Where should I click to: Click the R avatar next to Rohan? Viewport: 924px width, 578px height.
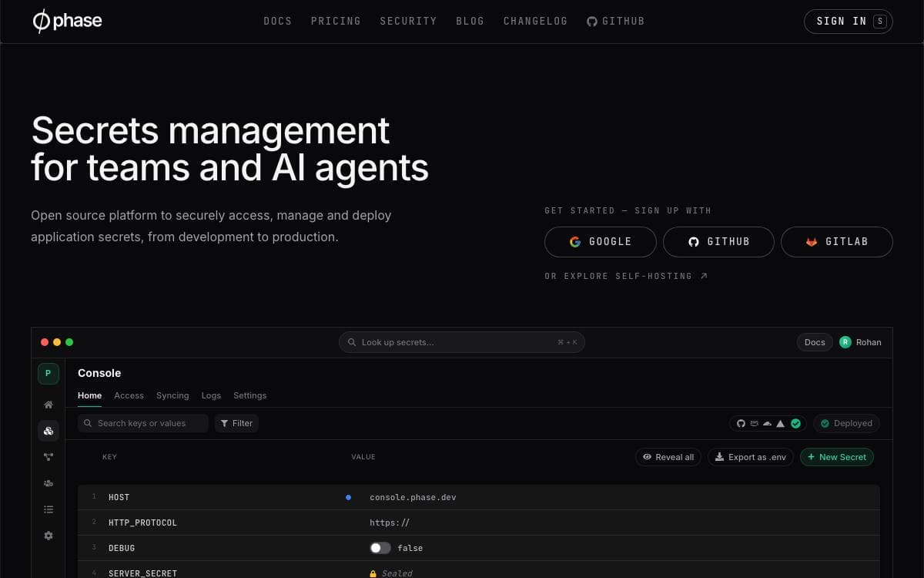coord(845,342)
